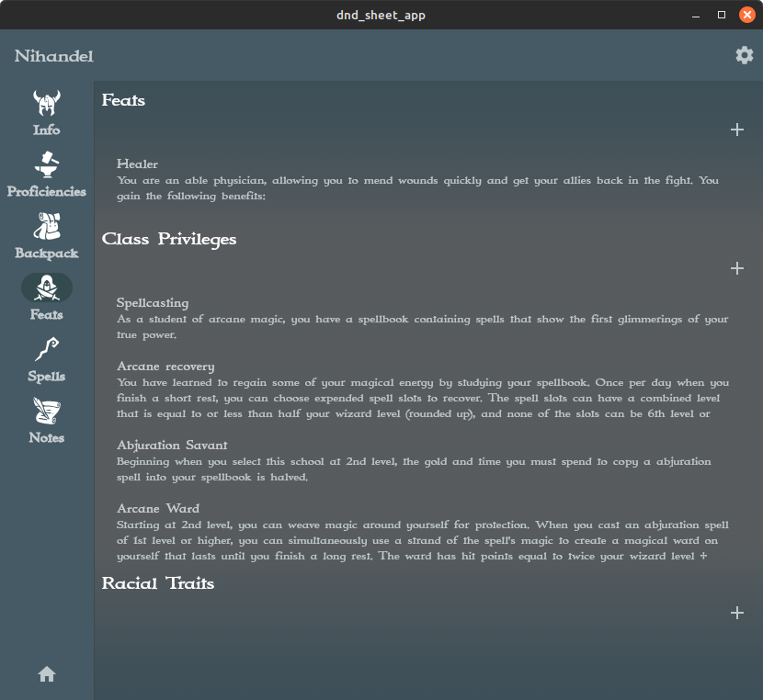Screen dimensions: 763x700
Task: Open the Info section in the sidebar
Action: (x=46, y=110)
